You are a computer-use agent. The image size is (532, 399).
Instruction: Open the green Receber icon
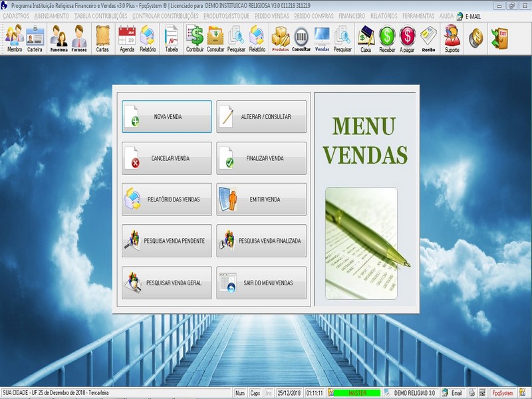point(387,39)
